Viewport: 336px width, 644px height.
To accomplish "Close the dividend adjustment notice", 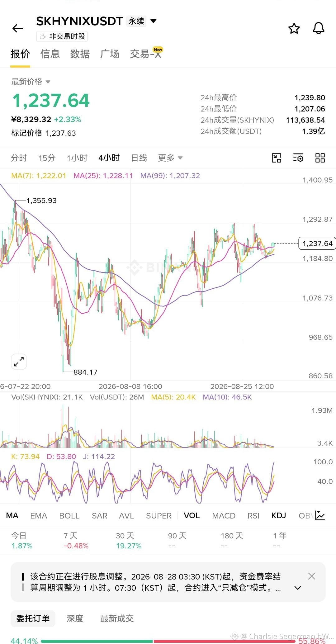I will coord(311,576).
